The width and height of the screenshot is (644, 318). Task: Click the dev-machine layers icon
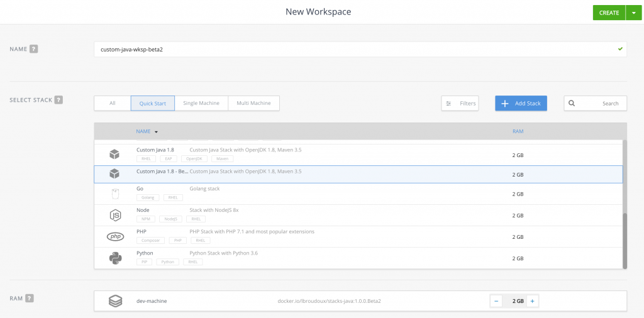click(x=114, y=301)
